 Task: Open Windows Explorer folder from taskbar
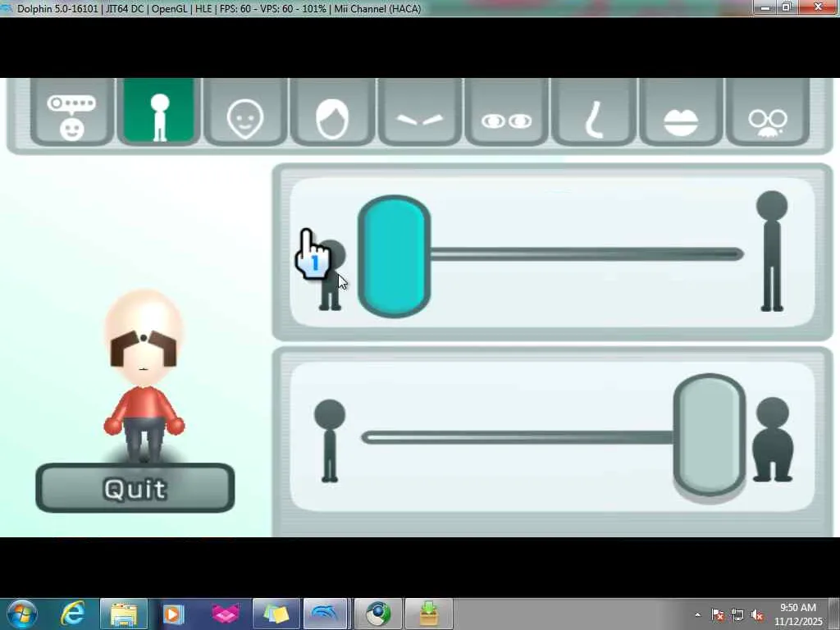(x=124, y=614)
